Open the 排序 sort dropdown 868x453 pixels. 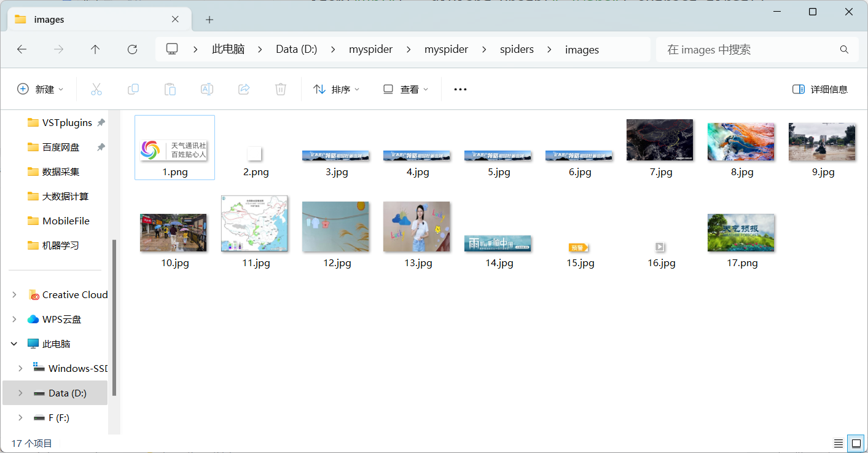336,89
